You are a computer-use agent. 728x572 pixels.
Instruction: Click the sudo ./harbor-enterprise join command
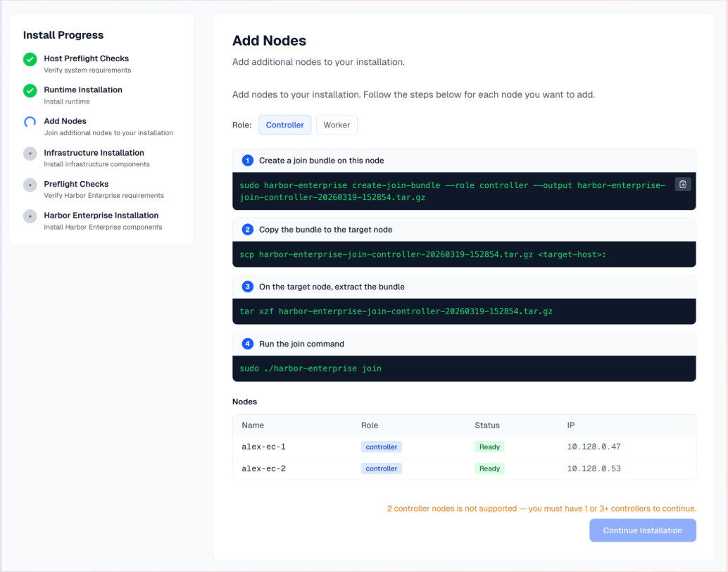click(464, 368)
